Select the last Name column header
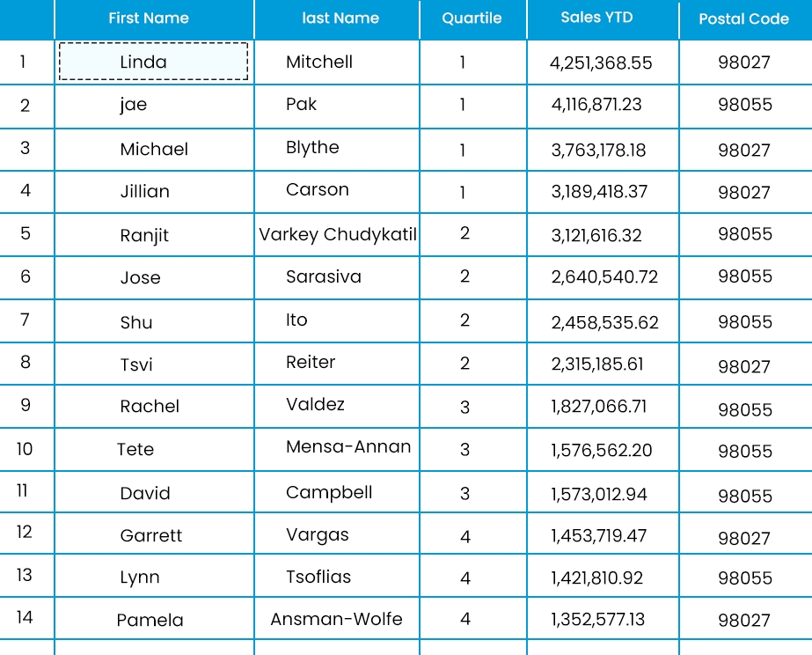This screenshot has width=812, height=655. pyautogui.click(x=340, y=18)
